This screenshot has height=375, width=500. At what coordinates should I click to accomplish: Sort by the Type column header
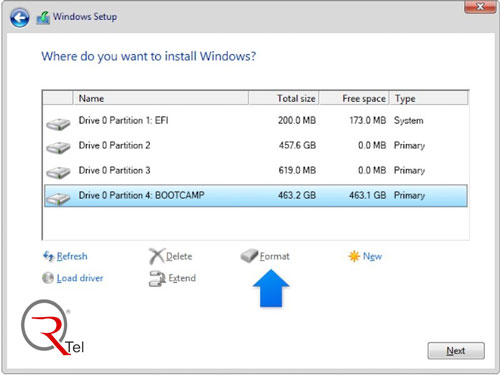[x=429, y=98]
